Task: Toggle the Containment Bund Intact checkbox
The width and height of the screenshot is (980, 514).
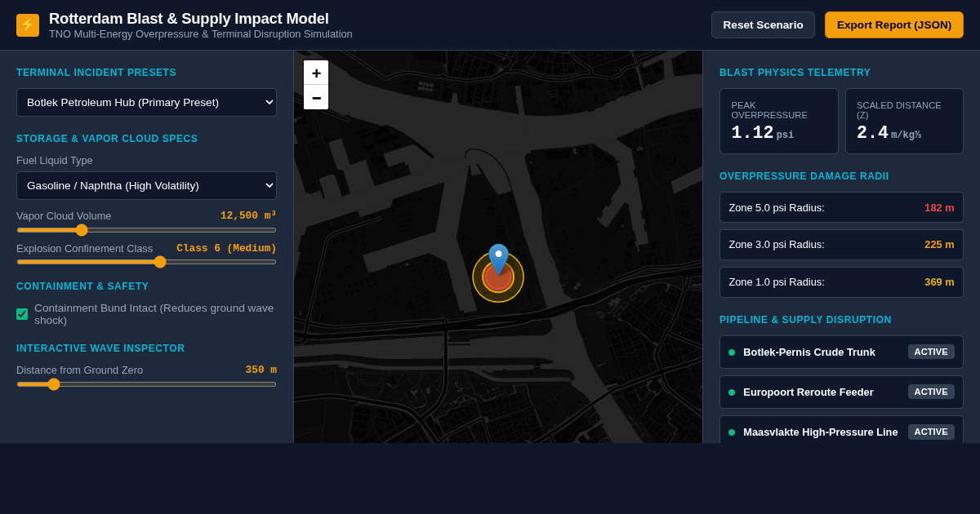Action: [22, 314]
